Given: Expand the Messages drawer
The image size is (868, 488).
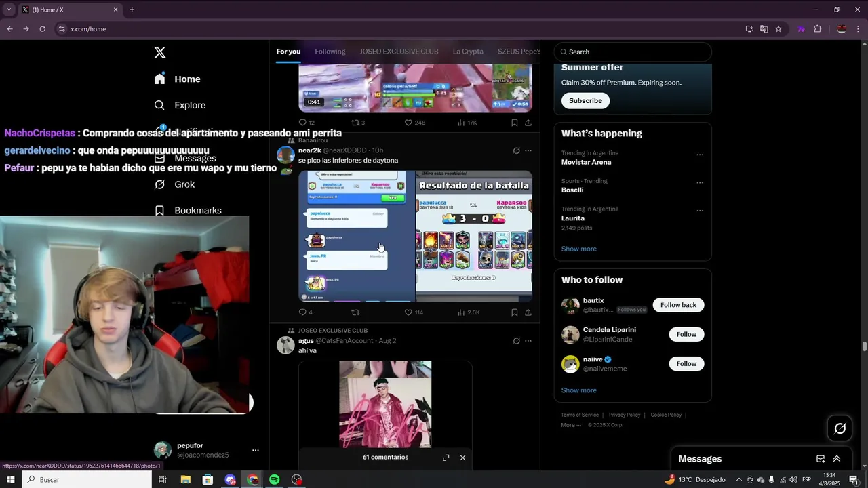Looking at the screenshot, I should [x=837, y=459].
